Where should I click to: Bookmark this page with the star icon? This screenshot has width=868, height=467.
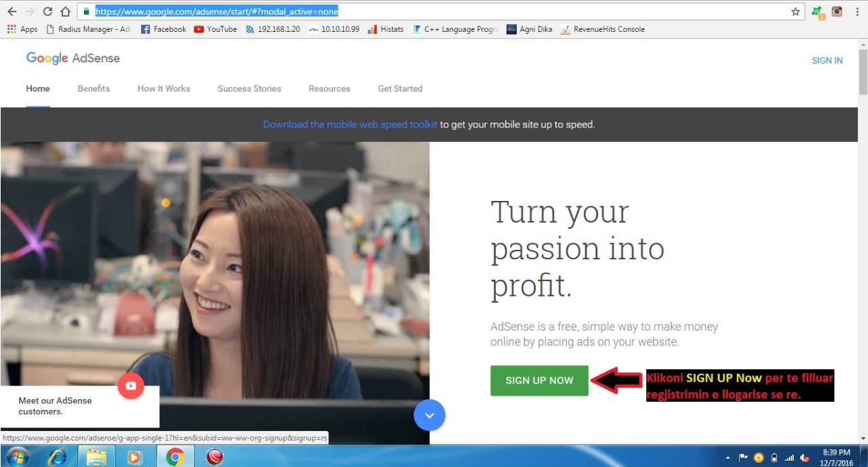pos(795,12)
